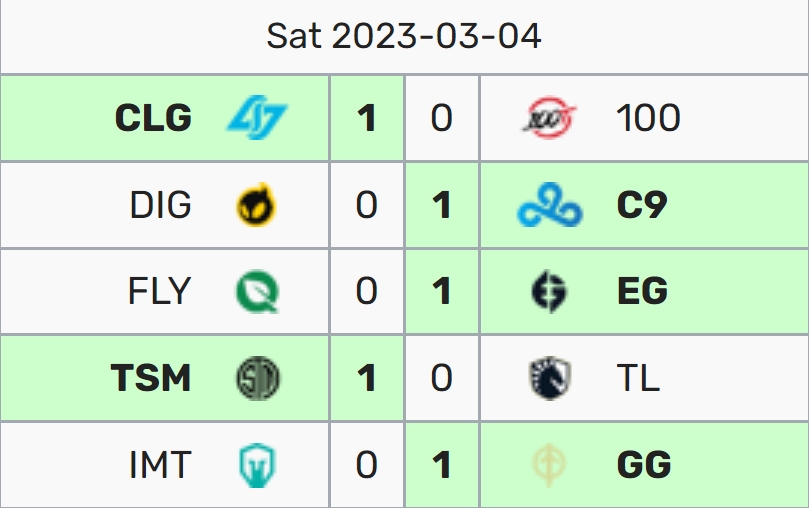Viewport: 809px width, 508px height.
Task: Click the Sat 2023-03-04 date header
Action: coord(404,37)
